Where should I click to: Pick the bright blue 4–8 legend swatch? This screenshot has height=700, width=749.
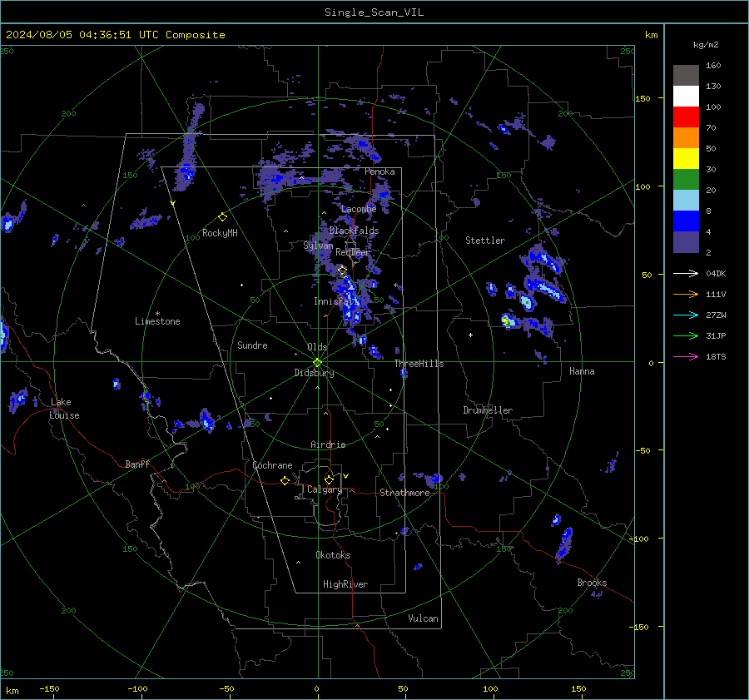click(686, 221)
